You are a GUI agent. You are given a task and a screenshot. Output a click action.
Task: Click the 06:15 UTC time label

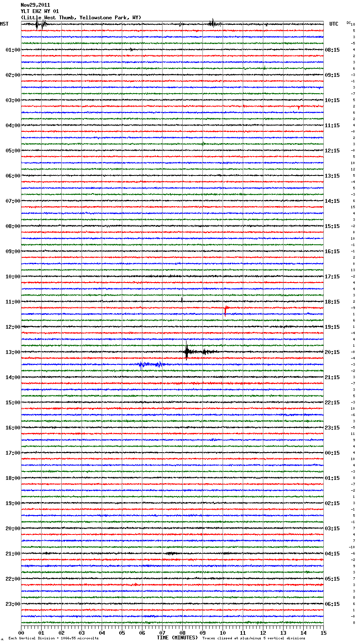(332, 604)
